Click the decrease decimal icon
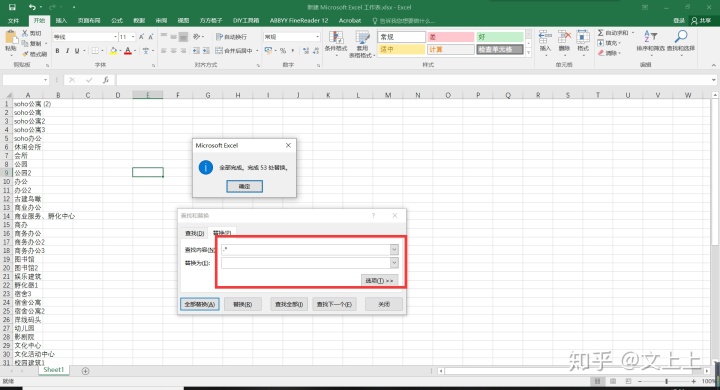The width and height of the screenshot is (720, 390). pyautogui.click(x=316, y=51)
